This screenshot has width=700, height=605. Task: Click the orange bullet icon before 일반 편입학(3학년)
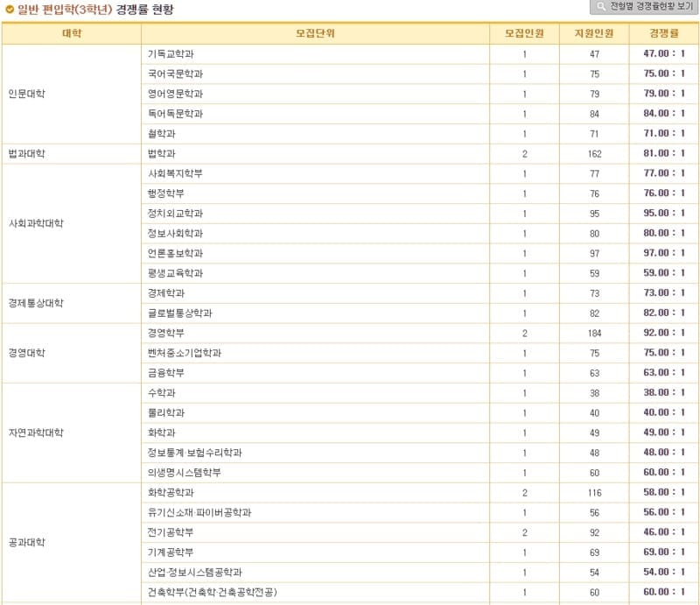click(x=10, y=10)
